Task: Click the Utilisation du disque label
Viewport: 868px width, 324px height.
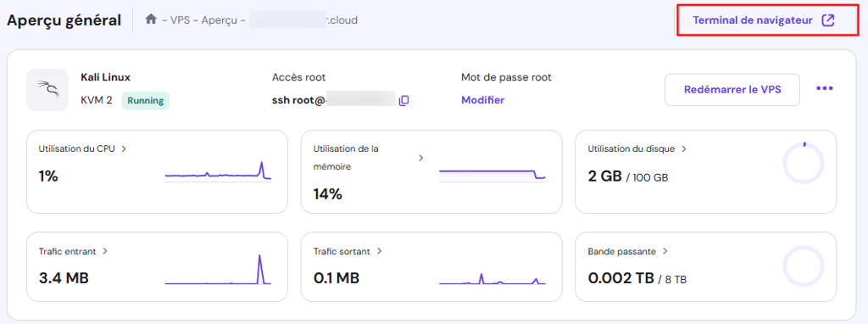Action: click(x=631, y=148)
